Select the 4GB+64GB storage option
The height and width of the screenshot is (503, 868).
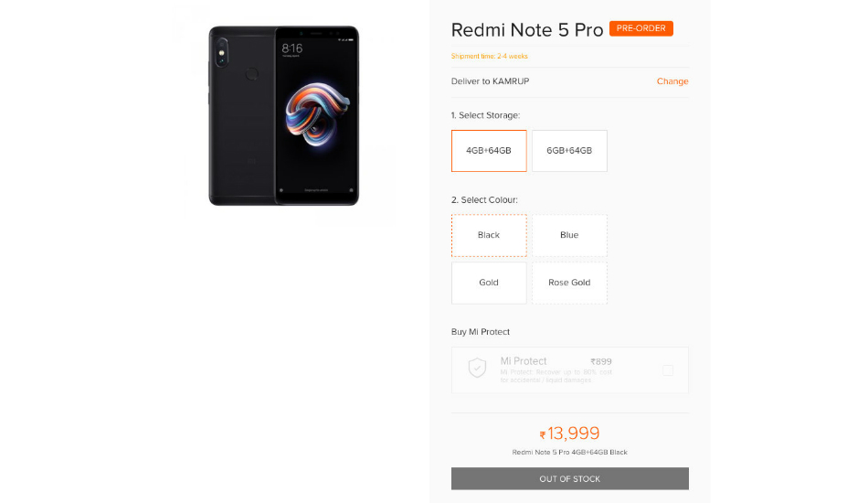pos(489,151)
